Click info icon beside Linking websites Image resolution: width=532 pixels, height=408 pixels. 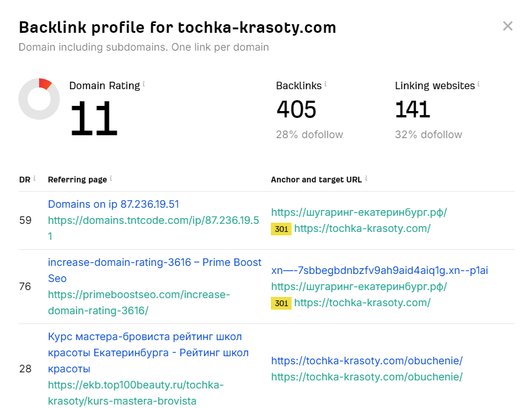479,85
